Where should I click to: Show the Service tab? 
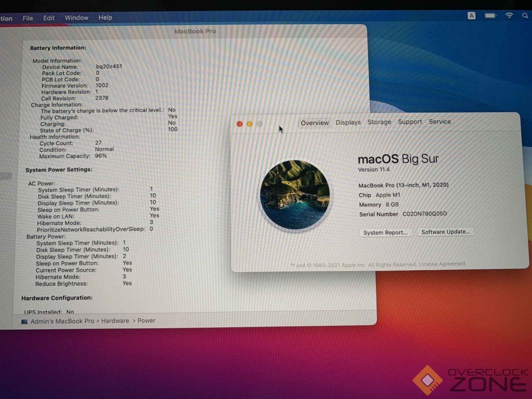click(x=439, y=122)
